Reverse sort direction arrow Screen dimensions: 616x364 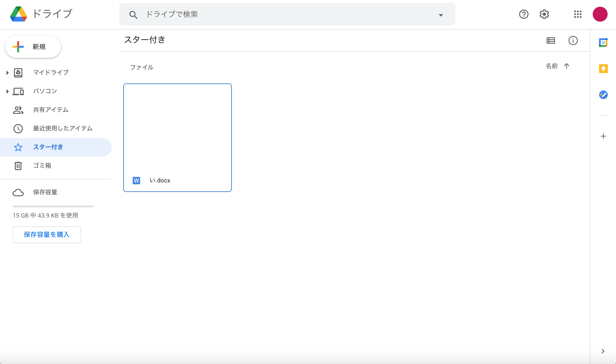[566, 66]
